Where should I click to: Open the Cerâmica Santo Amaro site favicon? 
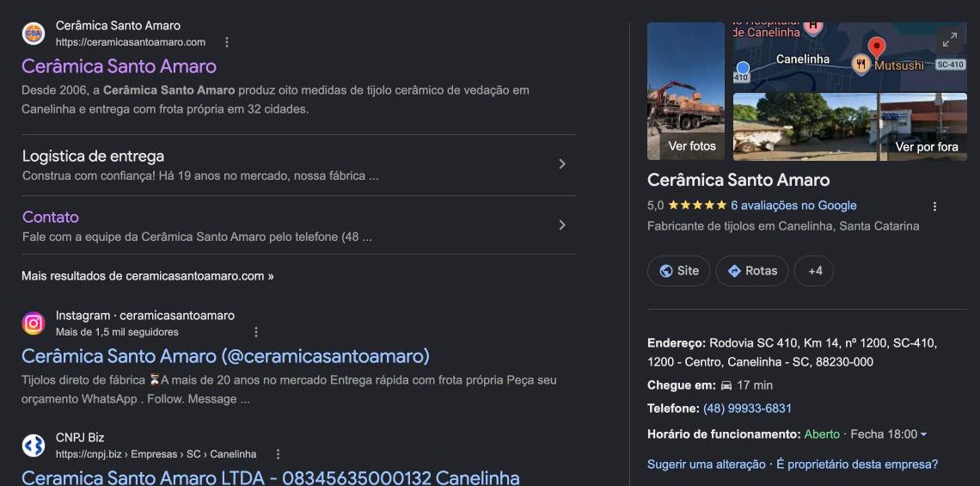34,34
